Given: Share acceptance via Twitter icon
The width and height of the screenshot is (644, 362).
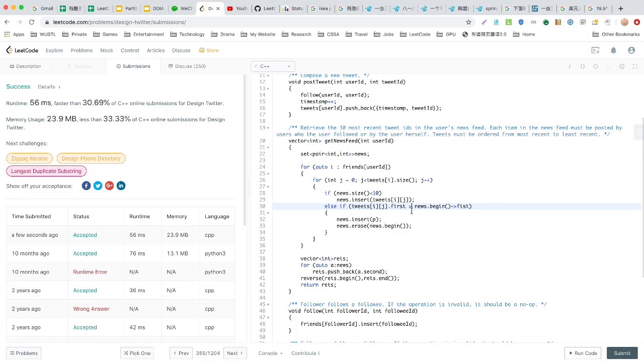Looking at the screenshot, I should 98,186.
